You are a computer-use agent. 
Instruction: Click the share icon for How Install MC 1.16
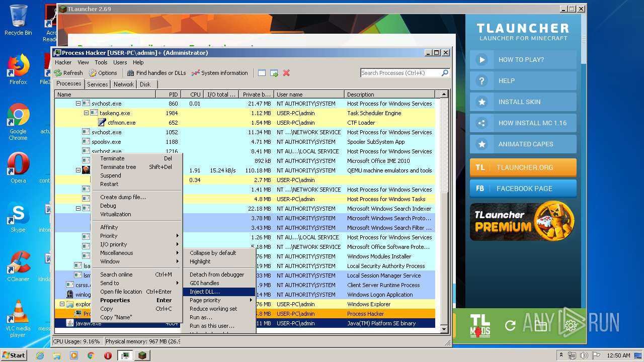click(x=482, y=123)
